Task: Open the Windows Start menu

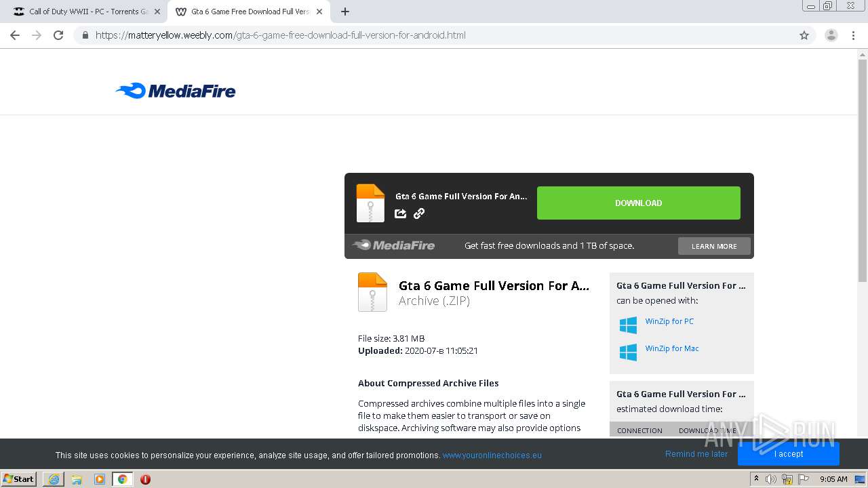Action: point(18,479)
